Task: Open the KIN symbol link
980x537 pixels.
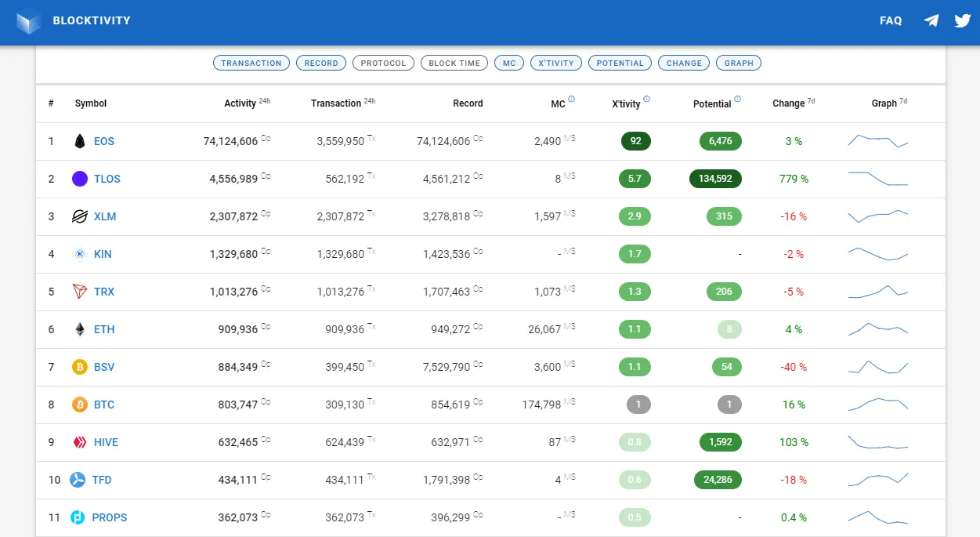Action: pyautogui.click(x=103, y=254)
